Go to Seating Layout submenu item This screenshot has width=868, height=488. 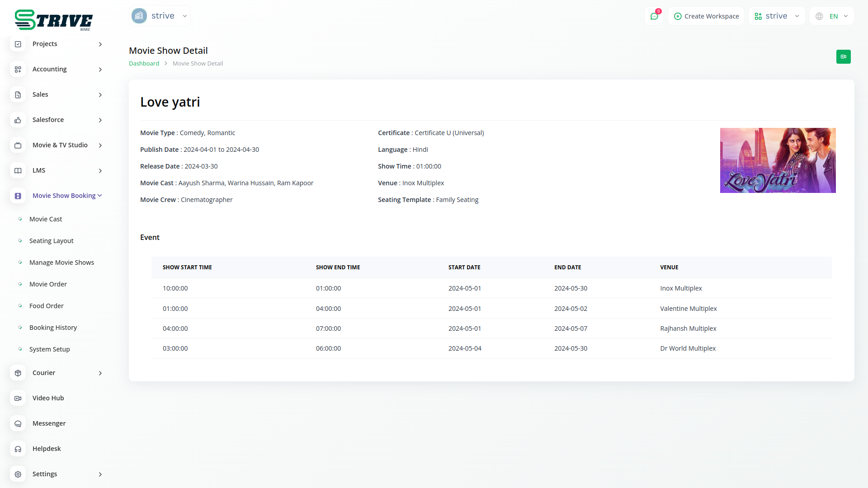tap(51, 241)
